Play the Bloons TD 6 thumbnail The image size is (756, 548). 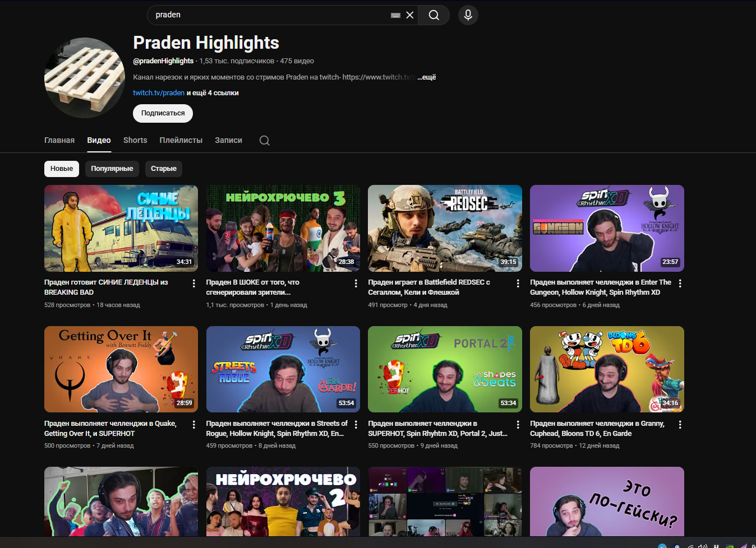click(607, 369)
